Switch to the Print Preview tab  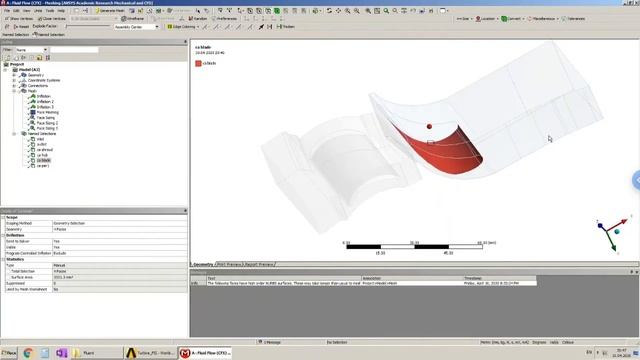tap(229, 264)
